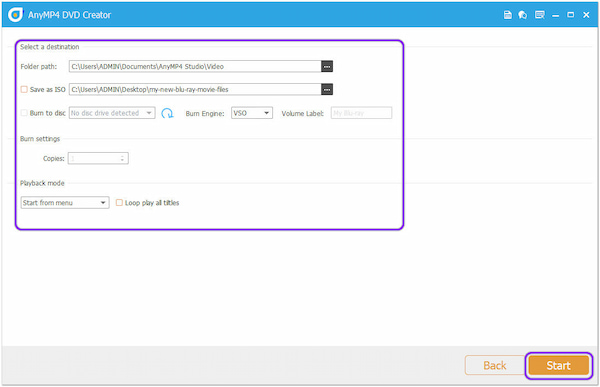Click the Back button
600x387 pixels.
tap(495, 366)
